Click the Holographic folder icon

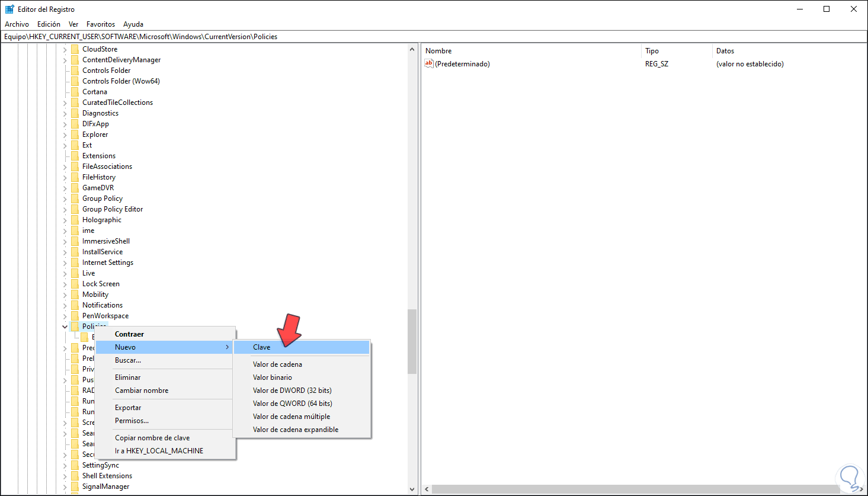pyautogui.click(x=75, y=220)
